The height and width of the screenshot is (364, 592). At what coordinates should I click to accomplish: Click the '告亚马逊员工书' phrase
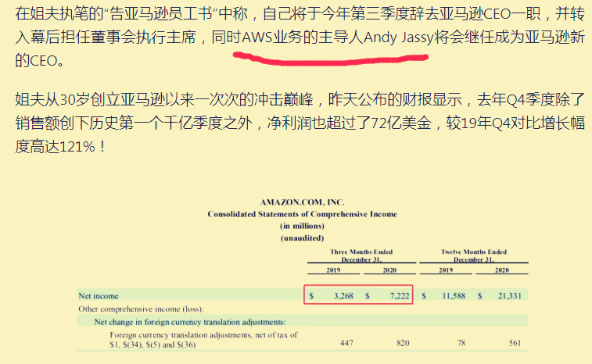pyautogui.click(x=160, y=14)
